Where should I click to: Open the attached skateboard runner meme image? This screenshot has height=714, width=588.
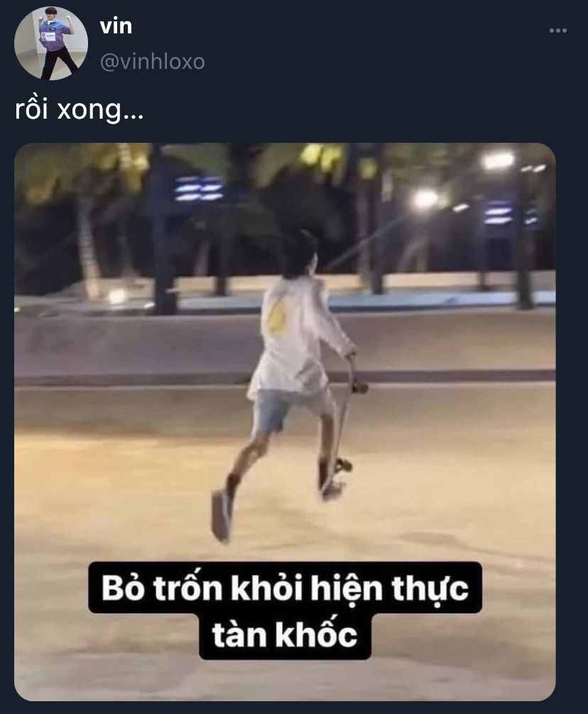pos(285,422)
